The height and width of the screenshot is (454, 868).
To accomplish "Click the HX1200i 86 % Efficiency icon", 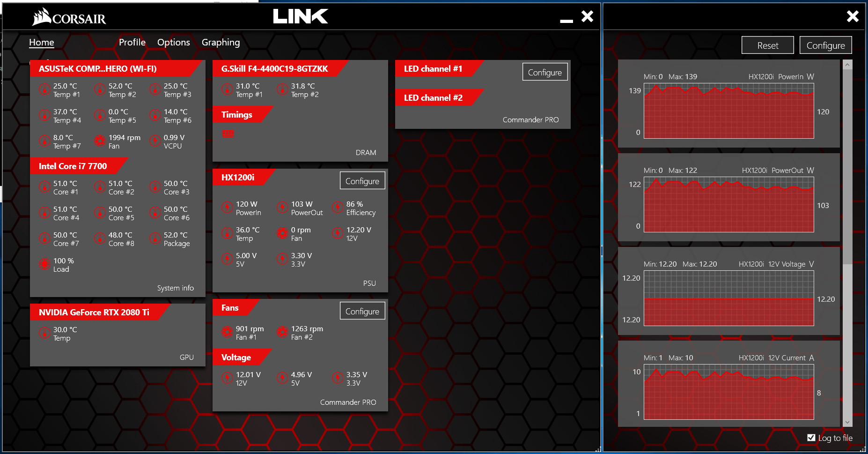I will [338, 207].
